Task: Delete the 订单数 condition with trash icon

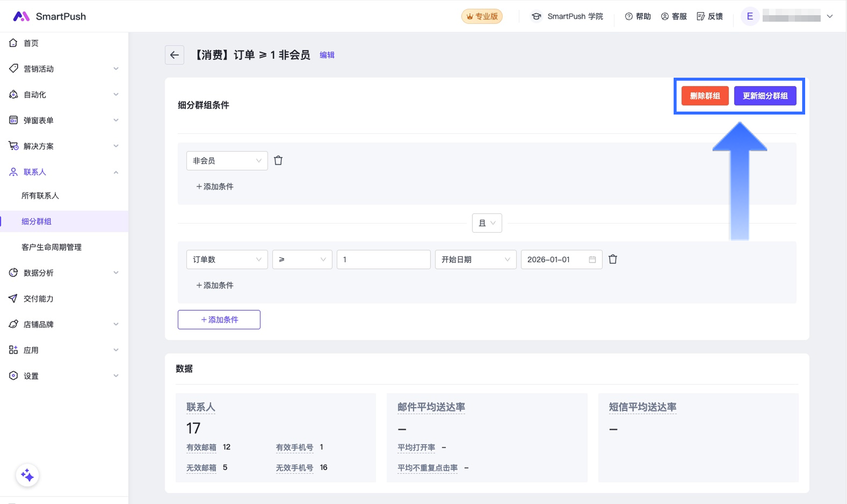Action: pos(613,259)
